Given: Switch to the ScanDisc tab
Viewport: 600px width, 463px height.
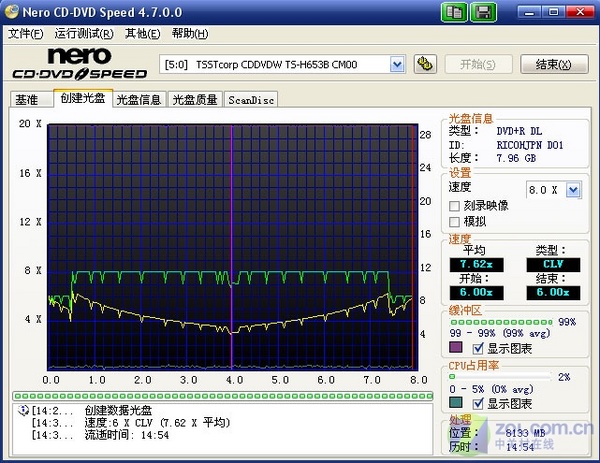Looking at the screenshot, I should [x=251, y=99].
